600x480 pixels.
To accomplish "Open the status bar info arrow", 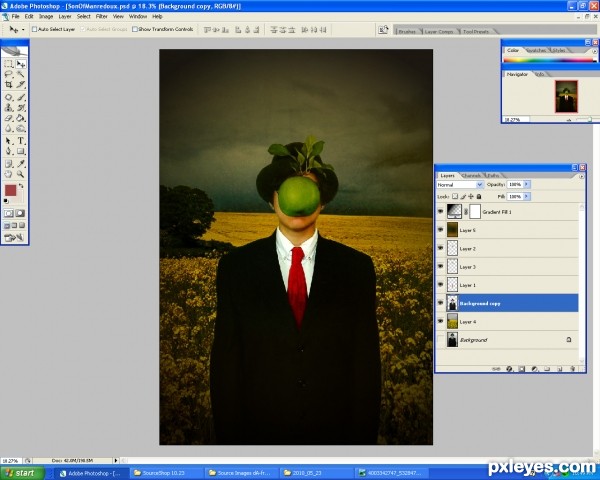I will (x=116, y=460).
